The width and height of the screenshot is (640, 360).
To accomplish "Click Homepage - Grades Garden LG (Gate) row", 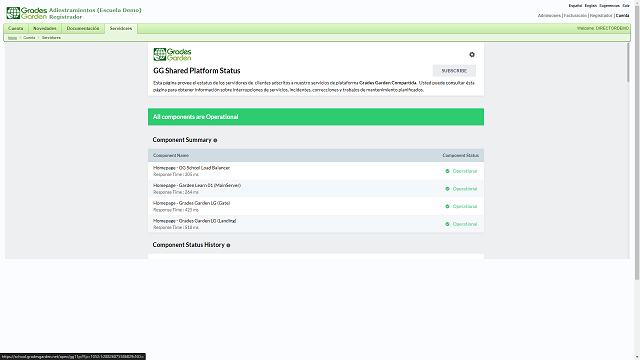I will [x=316, y=207].
